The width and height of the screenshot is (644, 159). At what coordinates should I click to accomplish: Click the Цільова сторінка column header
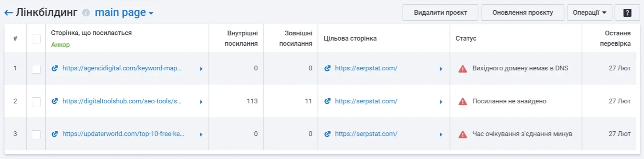coord(350,38)
